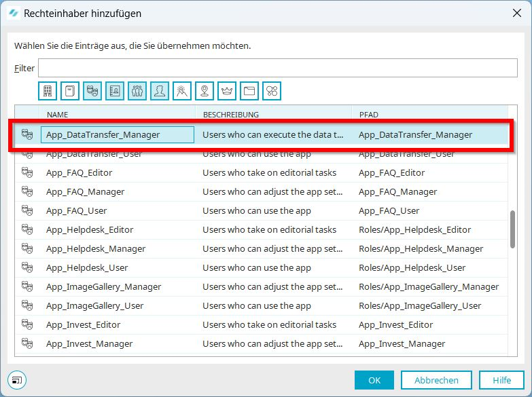The width and height of the screenshot is (532, 397).
Task: Click the vertical scrollbar thumb of list
Action: pos(512,229)
